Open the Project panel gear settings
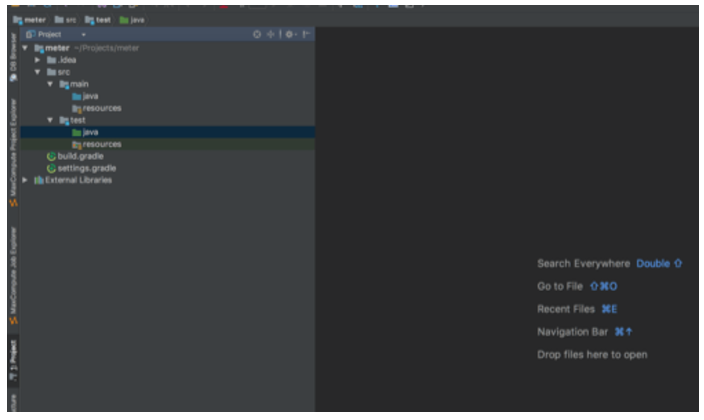Screen dimensions: 704x420 pos(290,34)
